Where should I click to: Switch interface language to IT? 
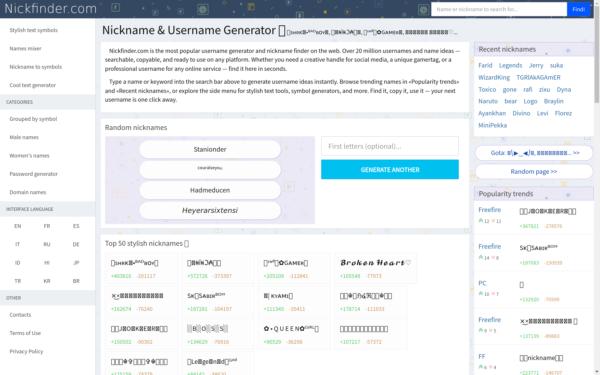(18, 244)
